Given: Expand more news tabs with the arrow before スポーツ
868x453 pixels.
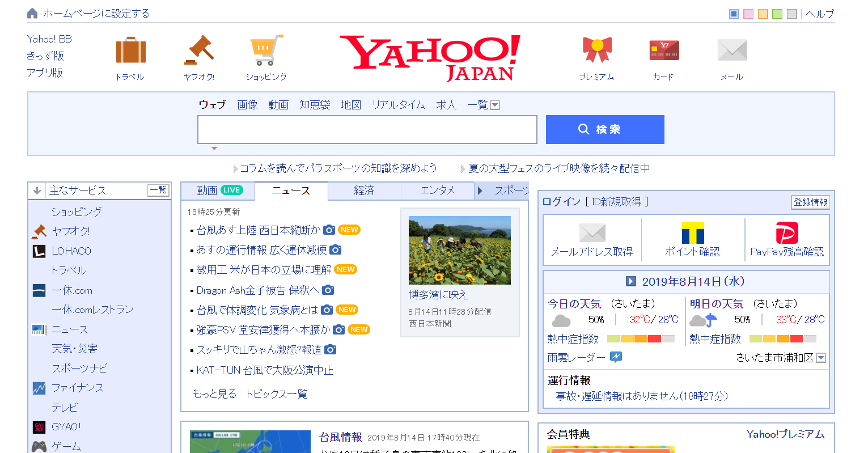Looking at the screenshot, I should [480, 190].
